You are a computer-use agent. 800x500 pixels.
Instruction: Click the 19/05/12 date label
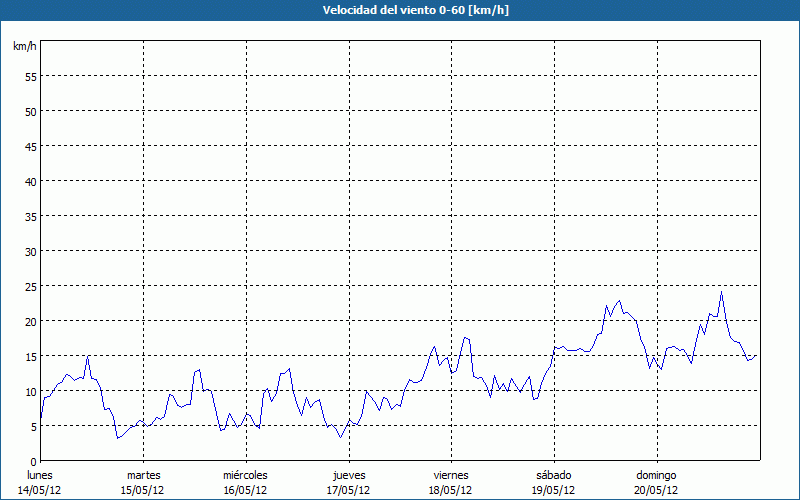[x=553, y=490]
